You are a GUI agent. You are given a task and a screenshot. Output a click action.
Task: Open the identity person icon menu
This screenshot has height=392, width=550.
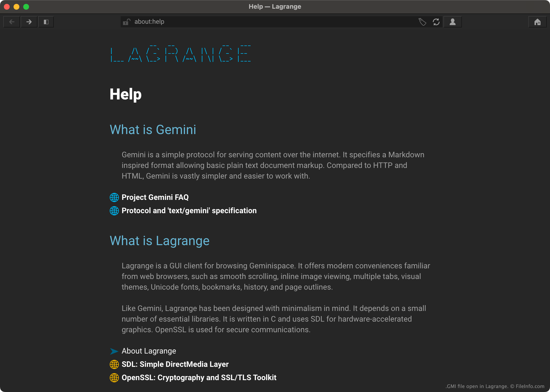coord(453,22)
